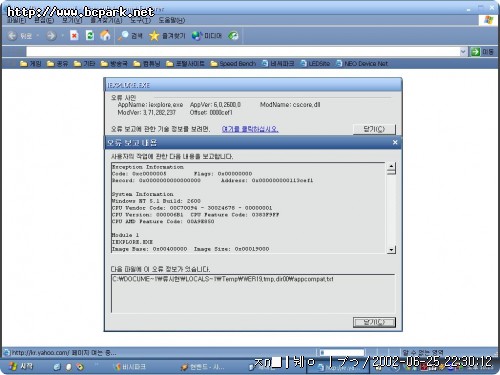Click the report scrollbar up arrow
500x375 pixels.
coord(391,167)
